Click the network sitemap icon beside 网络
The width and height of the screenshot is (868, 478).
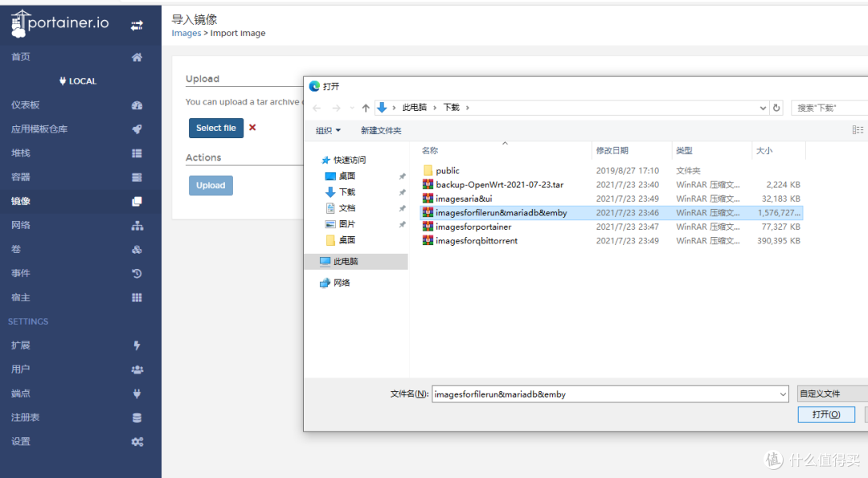point(137,225)
